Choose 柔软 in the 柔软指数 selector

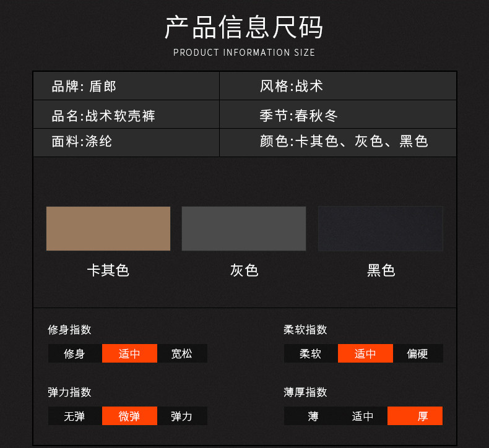point(311,353)
